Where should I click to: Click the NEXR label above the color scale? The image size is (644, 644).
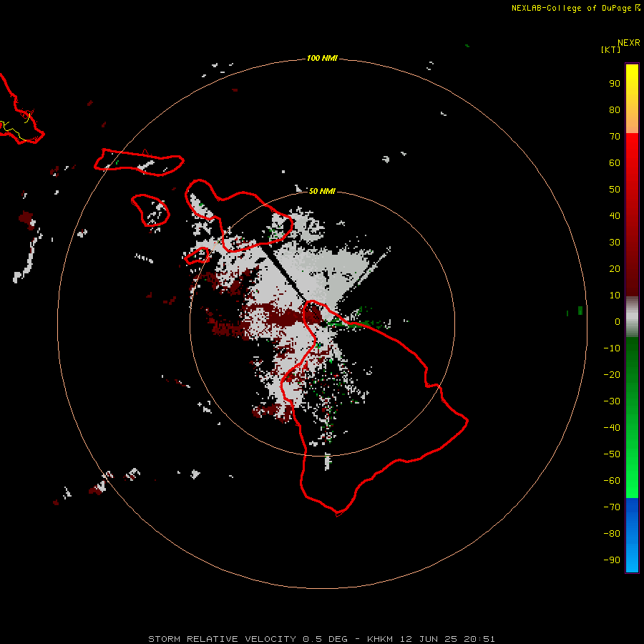(x=628, y=43)
